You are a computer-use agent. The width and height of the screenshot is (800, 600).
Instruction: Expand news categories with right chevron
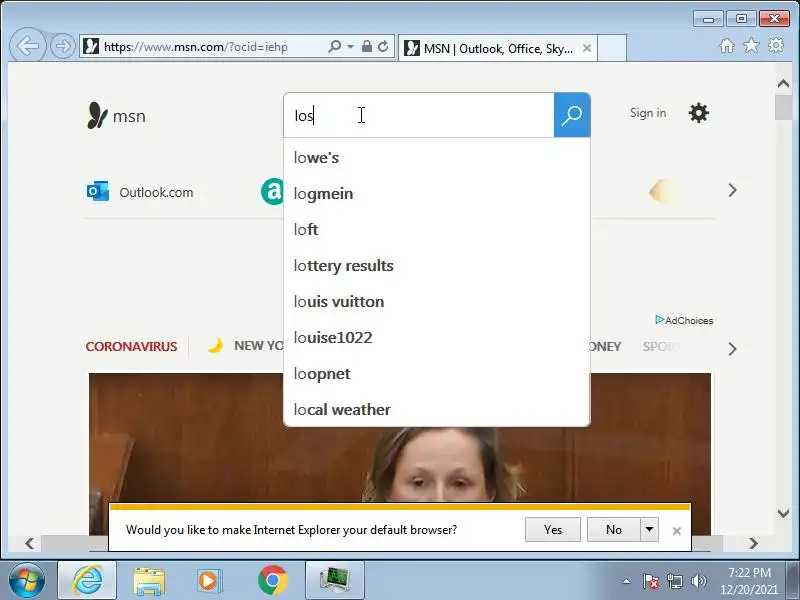click(733, 349)
